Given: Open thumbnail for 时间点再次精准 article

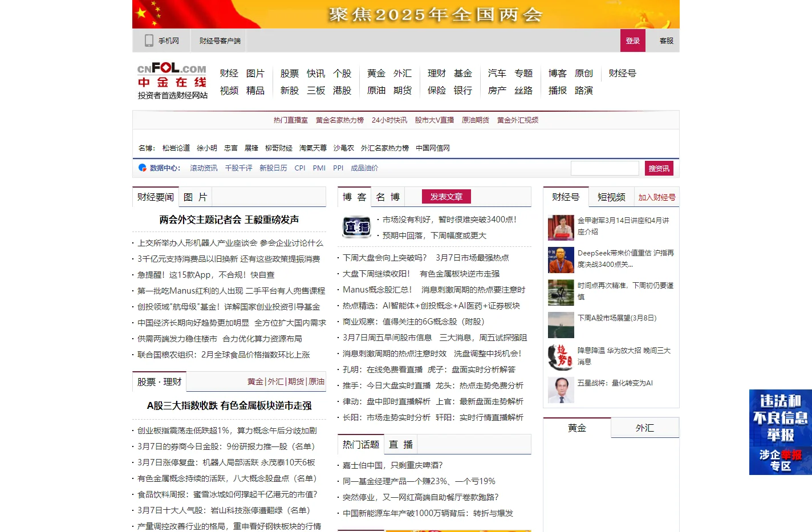Looking at the screenshot, I should [561, 293].
